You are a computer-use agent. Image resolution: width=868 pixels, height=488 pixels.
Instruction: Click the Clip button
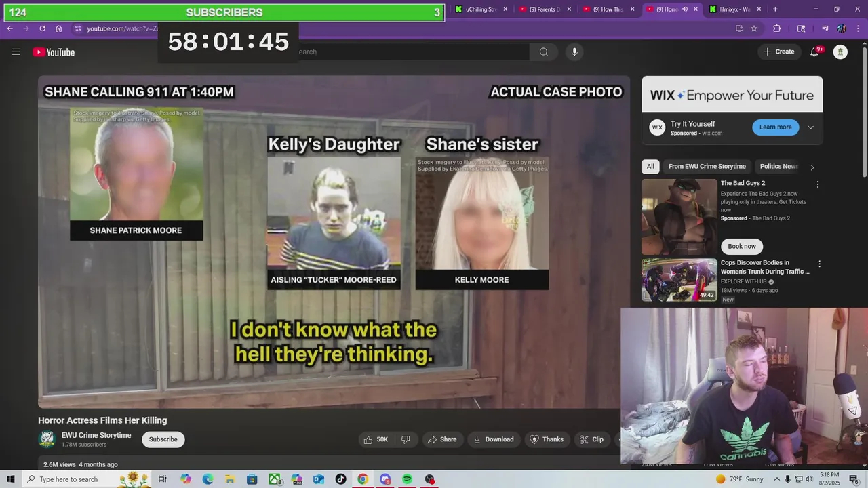coord(591,439)
